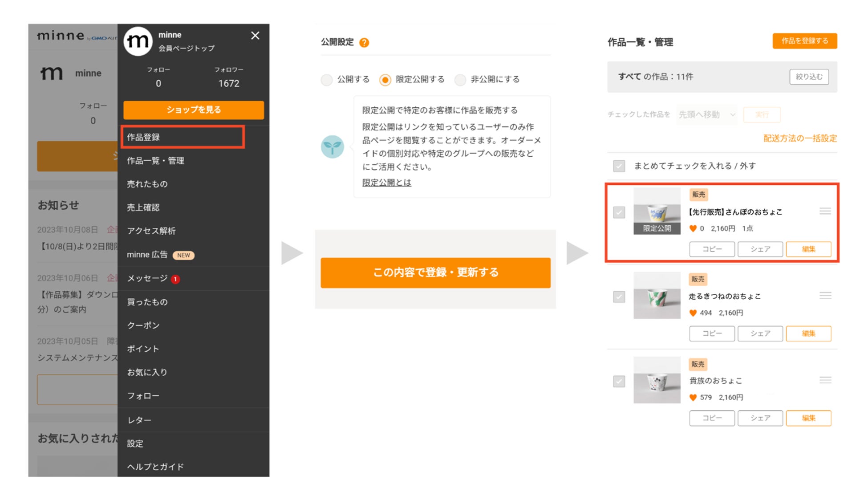This screenshot has height=500, width=868.
Task: Click drag handle for 走るきつねのおちょこ item
Action: [825, 296]
